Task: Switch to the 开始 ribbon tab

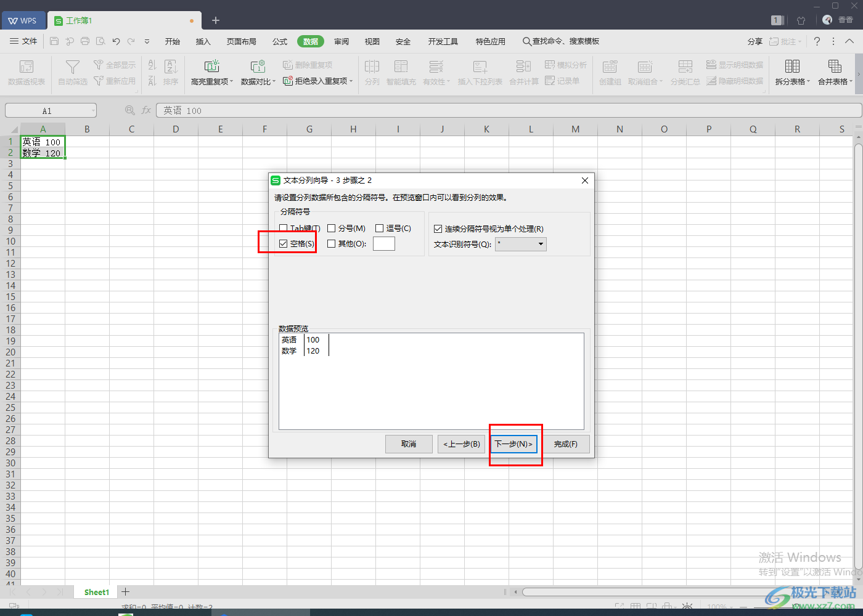Action: click(173, 41)
